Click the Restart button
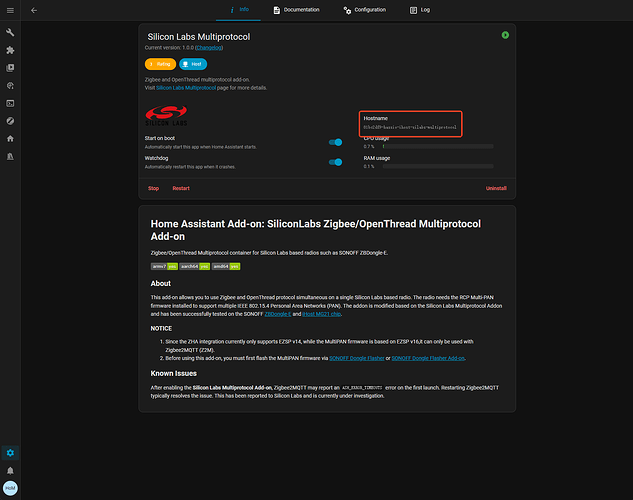633x500 pixels. click(x=181, y=188)
